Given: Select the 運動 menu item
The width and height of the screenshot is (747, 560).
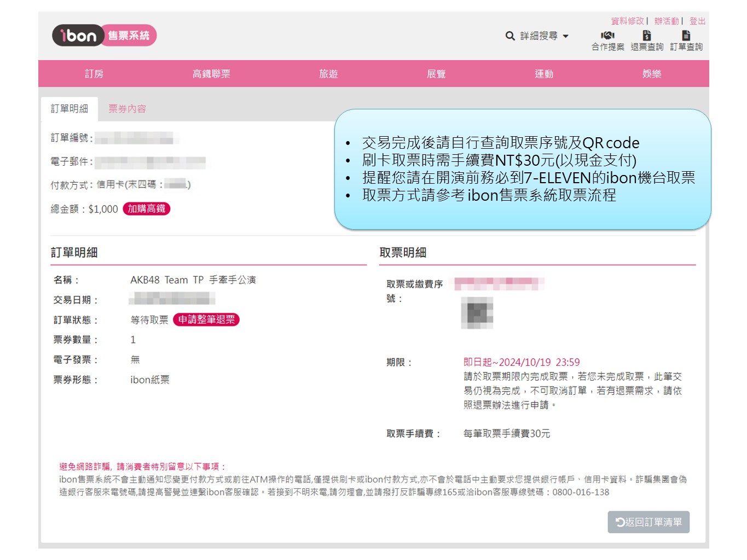Looking at the screenshot, I should (x=544, y=74).
